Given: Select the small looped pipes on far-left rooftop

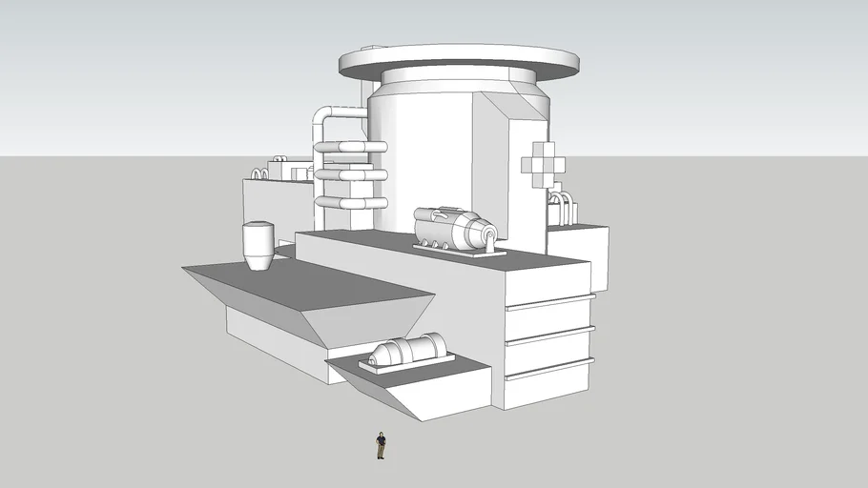Looking at the screenshot, I should (x=258, y=174).
